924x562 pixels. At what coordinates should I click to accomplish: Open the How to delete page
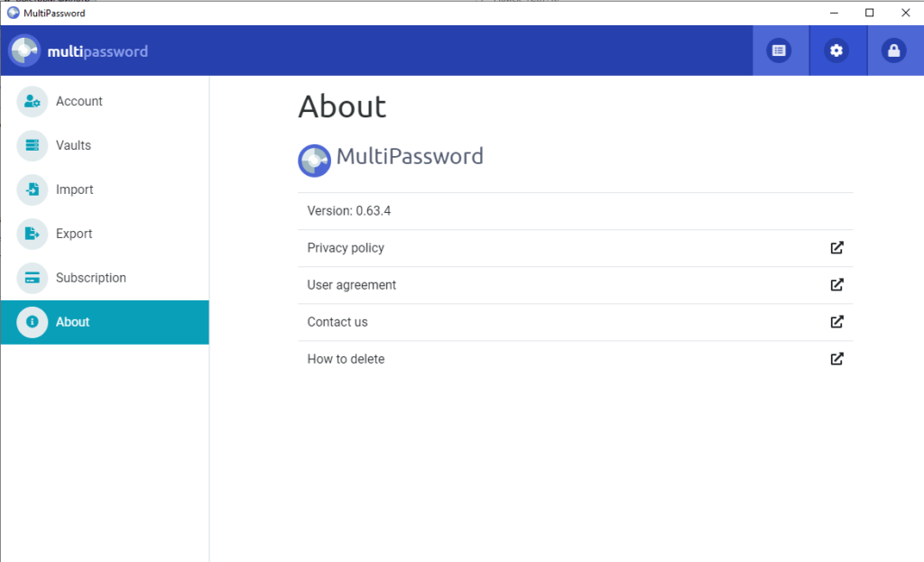coord(346,358)
